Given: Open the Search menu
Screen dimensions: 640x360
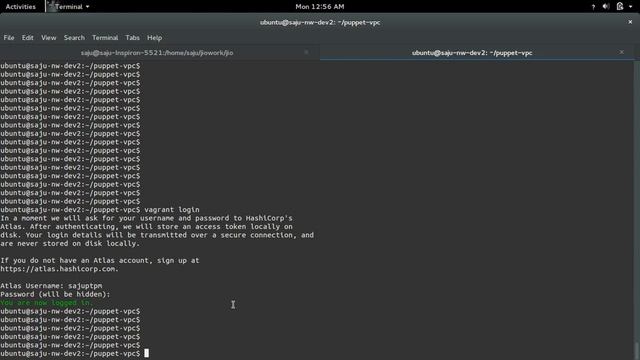Looking at the screenshot, I should coord(74,38).
